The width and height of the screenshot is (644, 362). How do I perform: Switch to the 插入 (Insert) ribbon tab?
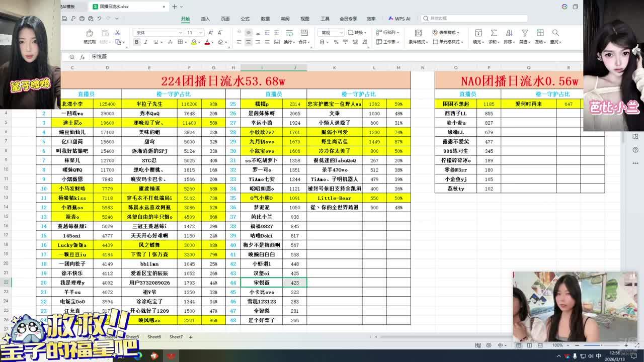205,19
